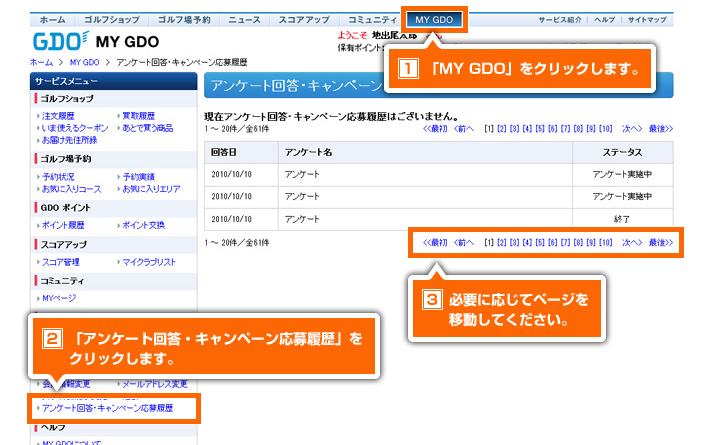Go to page [9] in the pagination below the table
The width and height of the screenshot is (702, 445).
coord(591,243)
